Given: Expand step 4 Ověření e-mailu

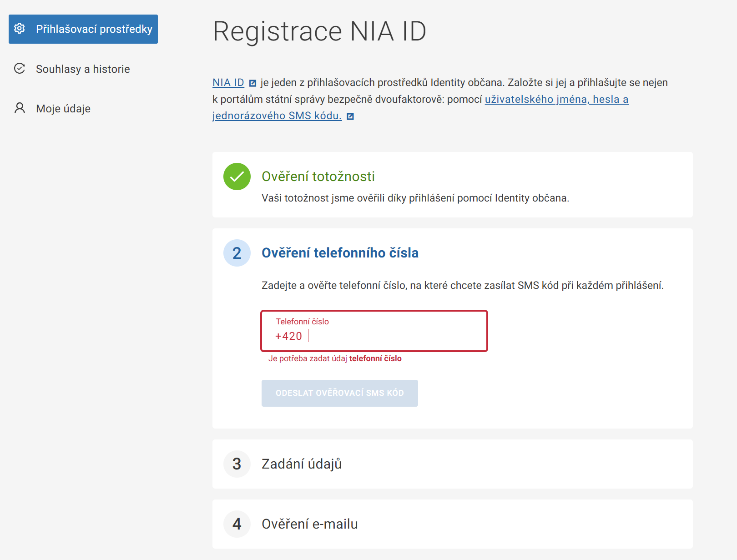Looking at the screenshot, I should 453,524.
